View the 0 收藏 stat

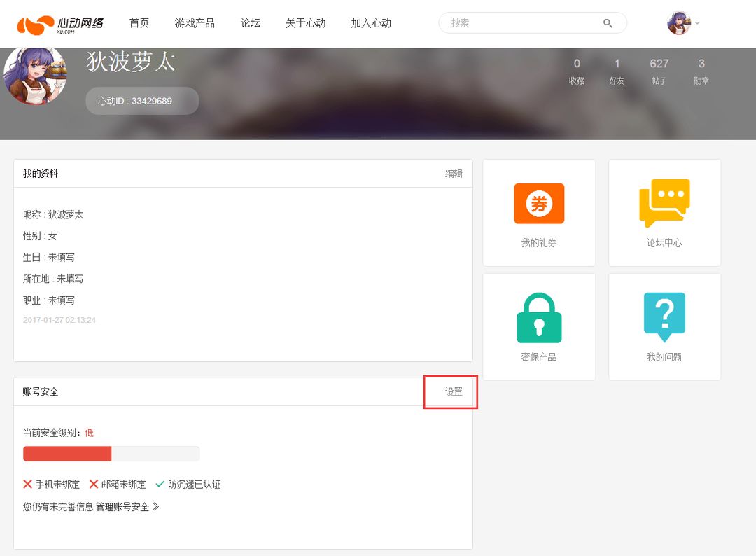(x=577, y=71)
